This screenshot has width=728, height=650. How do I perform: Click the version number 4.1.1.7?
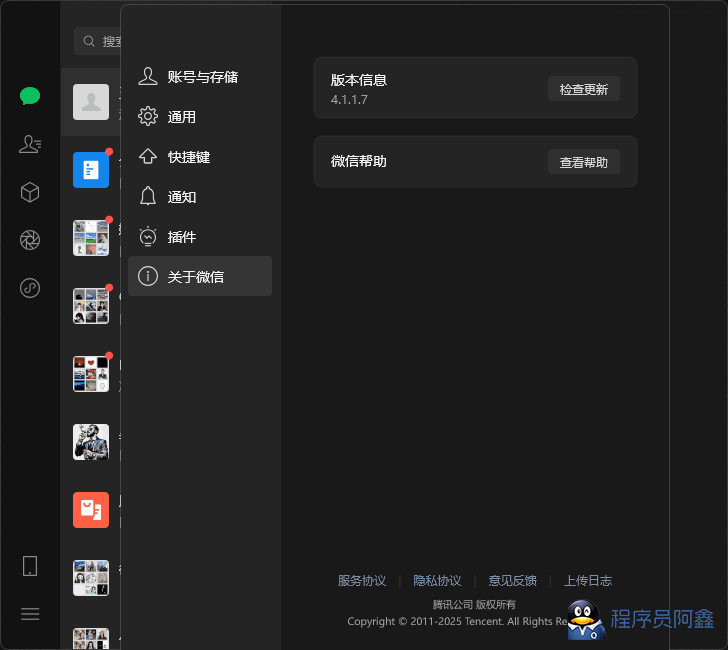pos(349,100)
